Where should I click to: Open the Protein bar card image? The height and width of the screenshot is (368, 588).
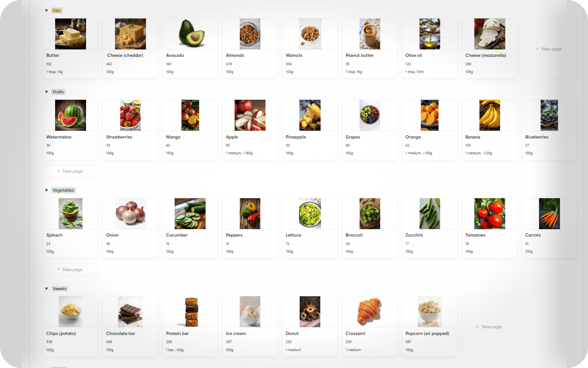click(x=192, y=312)
